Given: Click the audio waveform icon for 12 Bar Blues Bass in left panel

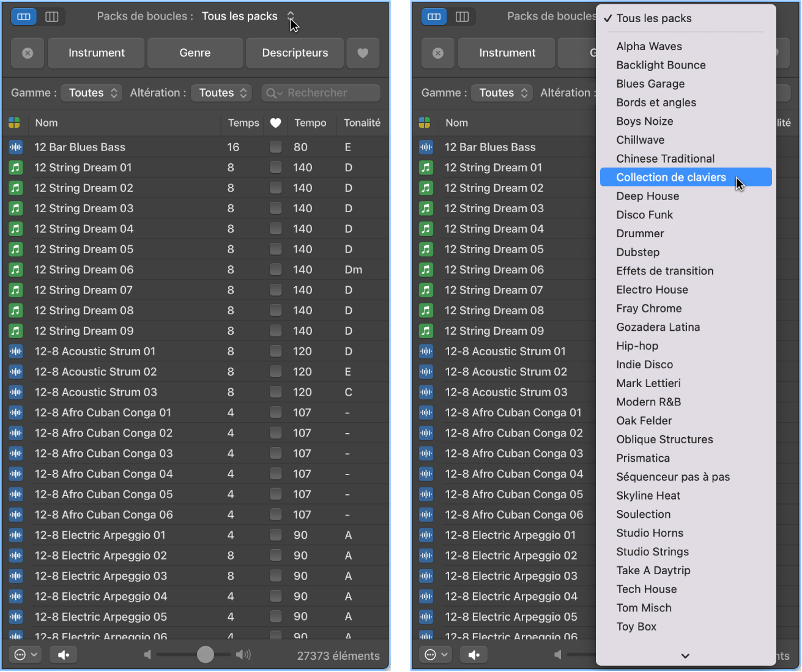Looking at the screenshot, I should [16, 147].
